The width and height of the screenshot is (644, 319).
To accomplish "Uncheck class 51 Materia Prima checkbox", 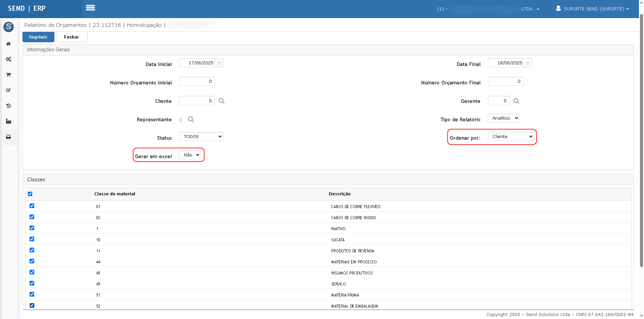I will (x=32, y=294).
